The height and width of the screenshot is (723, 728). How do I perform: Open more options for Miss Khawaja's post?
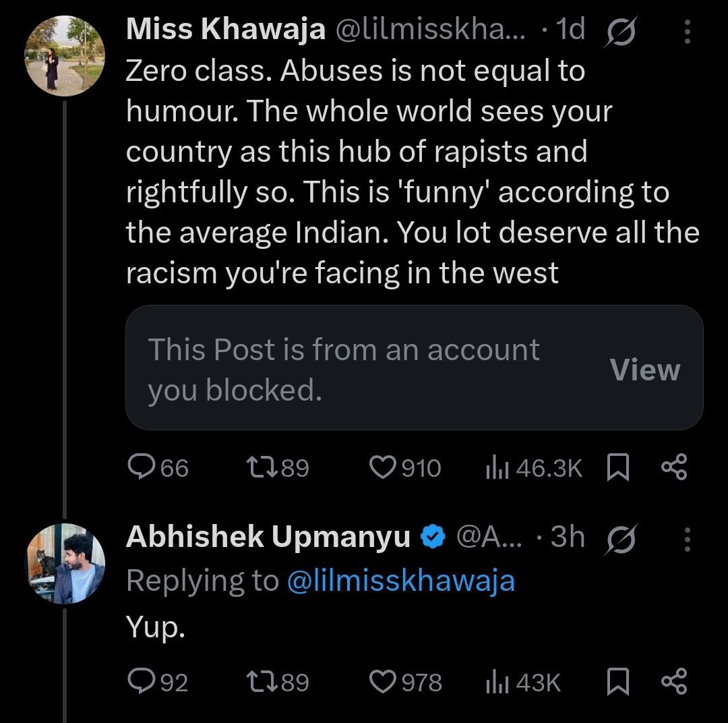(687, 31)
